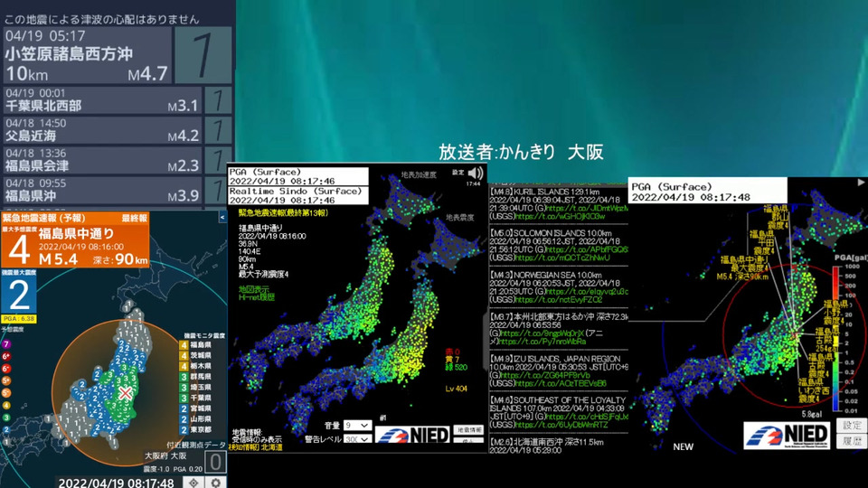Click the purple intensity 7 legend circle

(x=6, y=344)
